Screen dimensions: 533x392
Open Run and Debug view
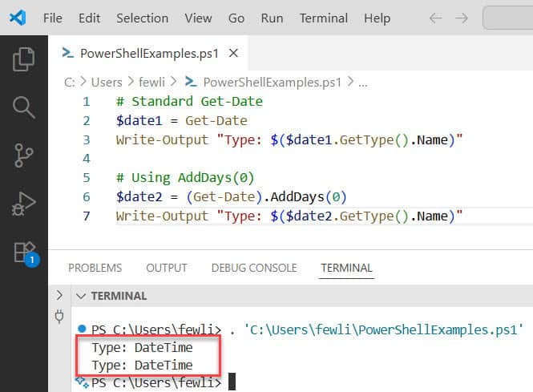[23, 204]
